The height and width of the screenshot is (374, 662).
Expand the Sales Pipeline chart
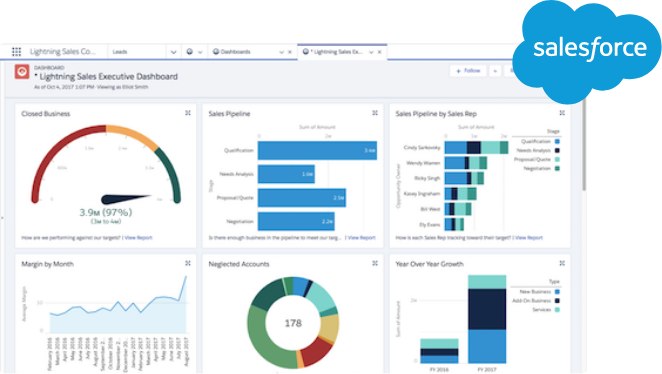(375, 113)
